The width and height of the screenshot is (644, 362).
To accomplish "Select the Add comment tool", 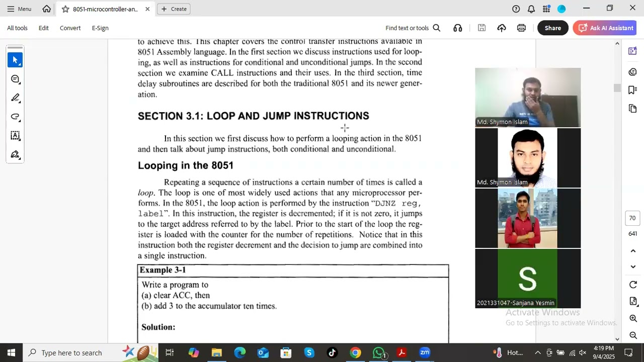I will 15,79.
